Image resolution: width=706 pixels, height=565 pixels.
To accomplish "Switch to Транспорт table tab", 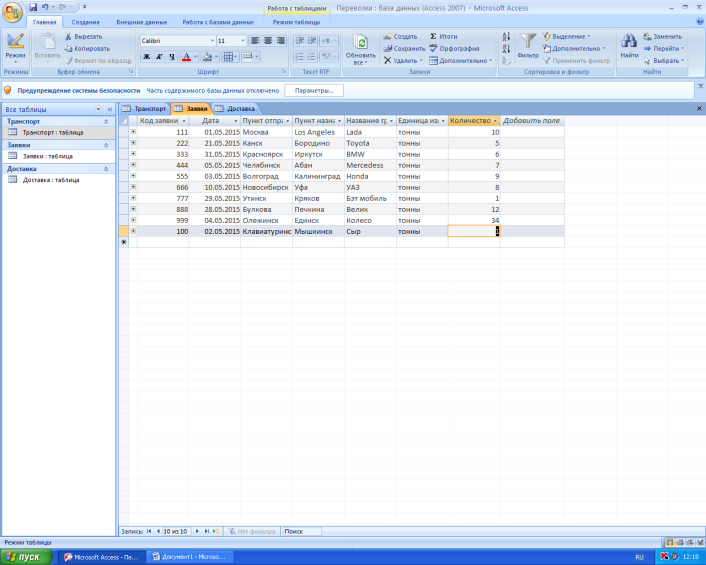I will pyautogui.click(x=145, y=108).
